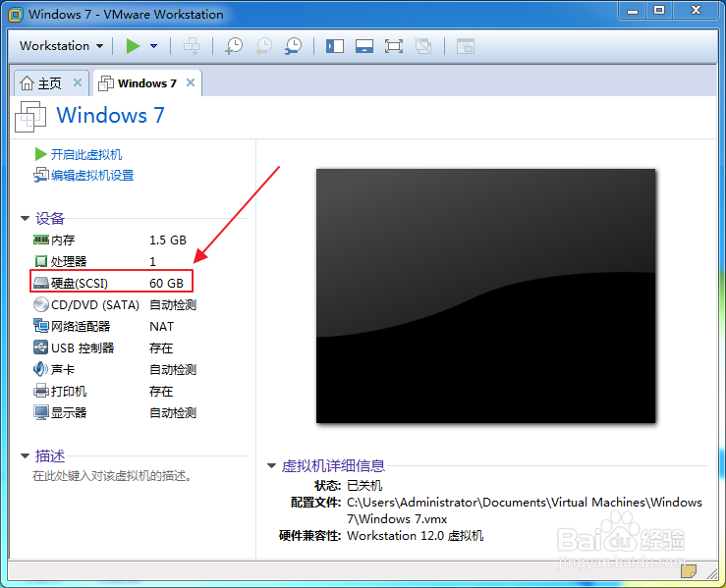Click the VMware icon in title bar
Screen dimensions: 726x588
click(x=16, y=15)
